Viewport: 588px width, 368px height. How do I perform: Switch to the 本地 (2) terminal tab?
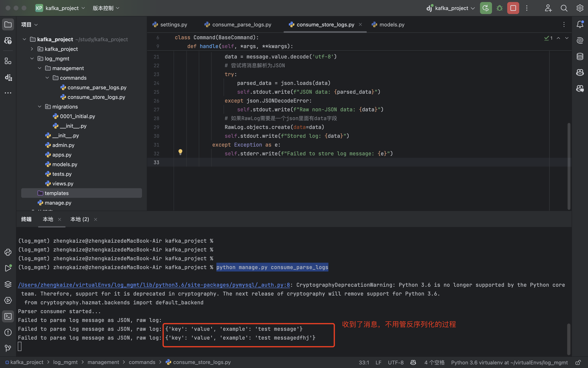point(79,219)
